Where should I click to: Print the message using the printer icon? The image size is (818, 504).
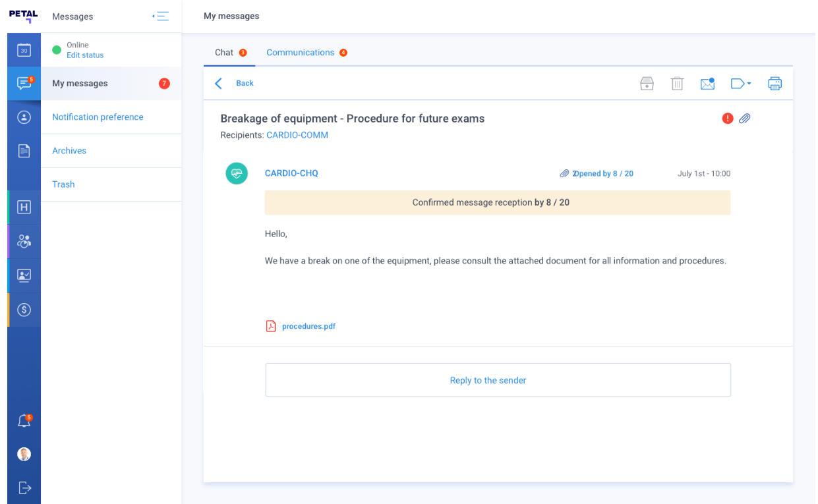[774, 83]
